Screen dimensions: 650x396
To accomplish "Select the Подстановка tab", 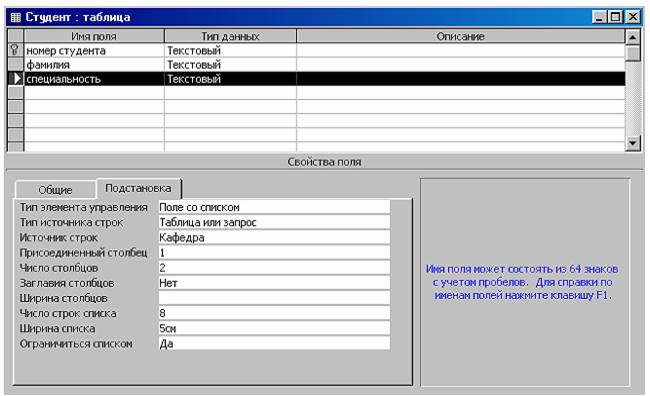I will point(138,188).
